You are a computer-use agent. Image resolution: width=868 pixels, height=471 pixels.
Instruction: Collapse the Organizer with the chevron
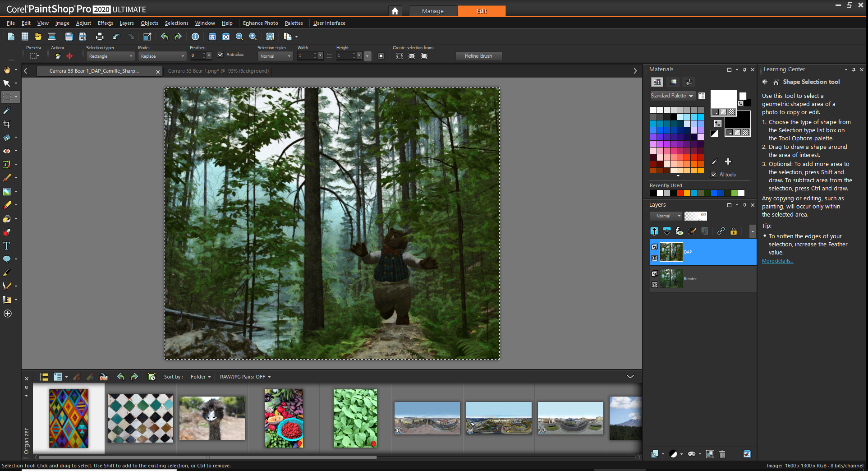630,377
